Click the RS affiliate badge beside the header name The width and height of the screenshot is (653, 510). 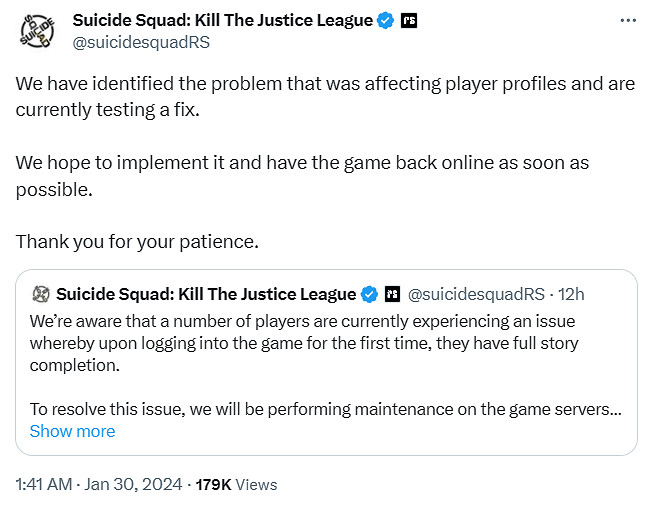coord(408,21)
